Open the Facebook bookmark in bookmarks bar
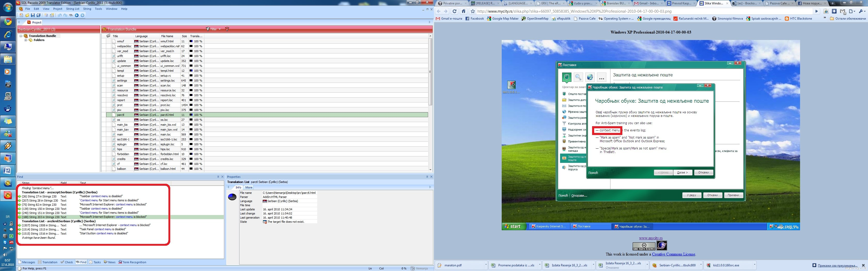This screenshot has width=868, height=271. click(475, 19)
